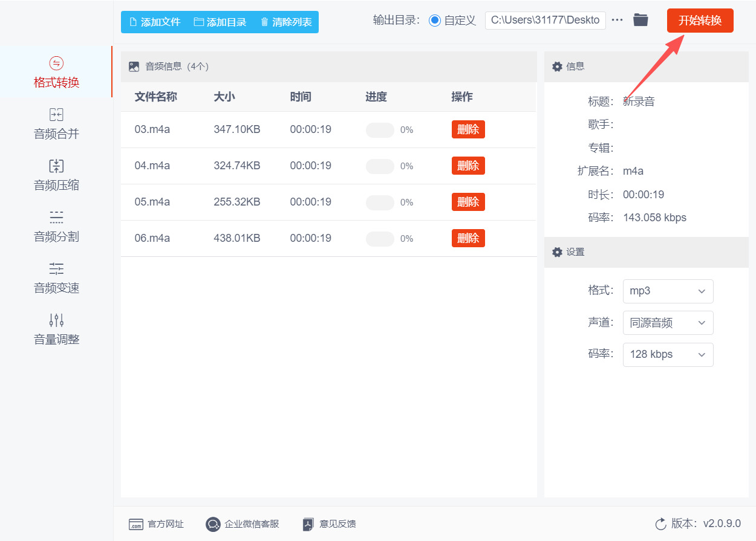Open the 企业微信客服 link text
Viewport: 756px width, 541px height.
[252, 524]
